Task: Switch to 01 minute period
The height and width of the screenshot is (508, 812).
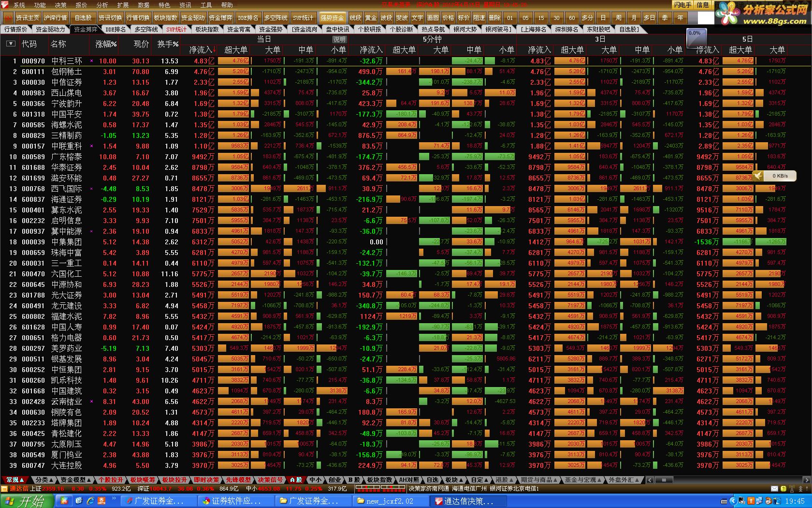Action: point(510,18)
